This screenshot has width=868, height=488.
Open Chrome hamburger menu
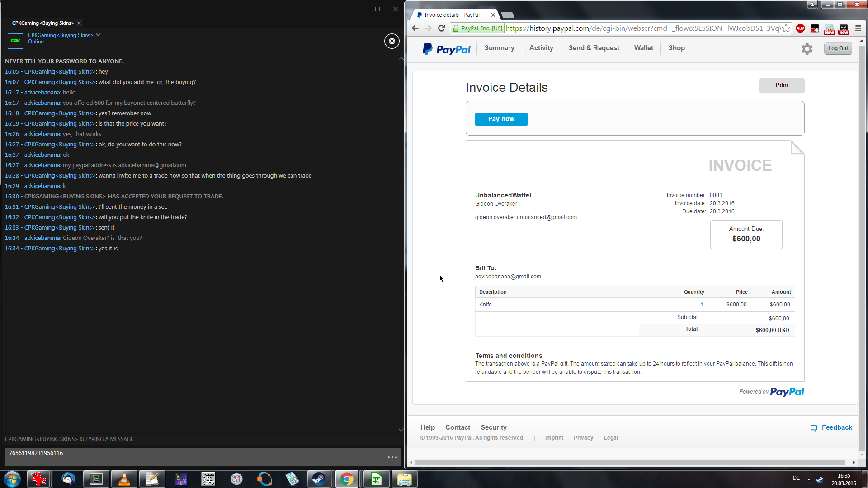(x=858, y=28)
